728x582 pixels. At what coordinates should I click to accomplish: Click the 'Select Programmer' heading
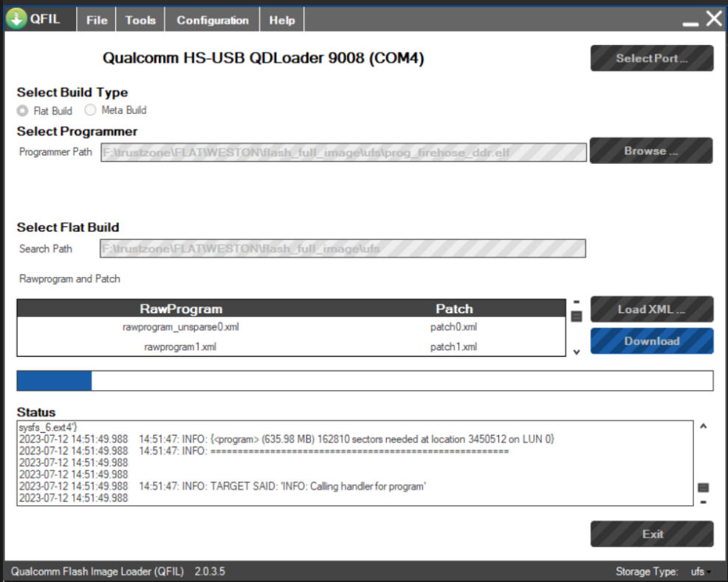(x=77, y=131)
